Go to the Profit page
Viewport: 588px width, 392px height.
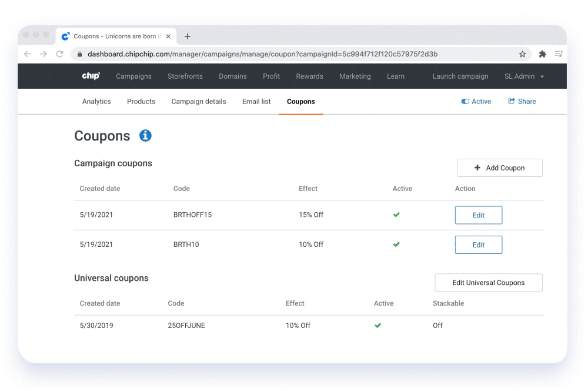click(271, 76)
